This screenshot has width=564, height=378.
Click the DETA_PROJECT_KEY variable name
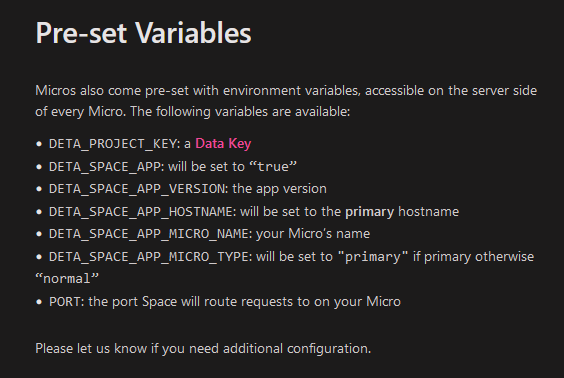pyautogui.click(x=113, y=144)
